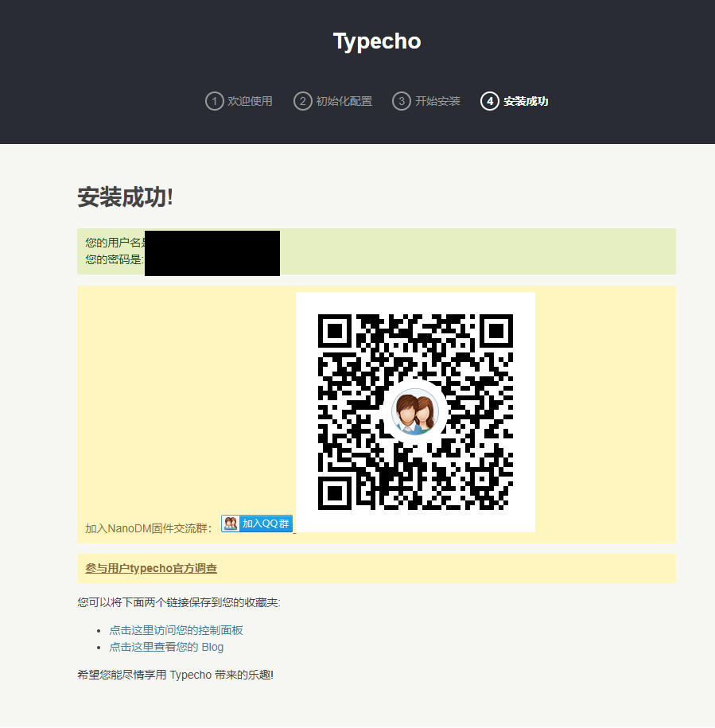
Task: Open the 点击这里查看您的 Blog link
Action: pyautogui.click(x=166, y=647)
